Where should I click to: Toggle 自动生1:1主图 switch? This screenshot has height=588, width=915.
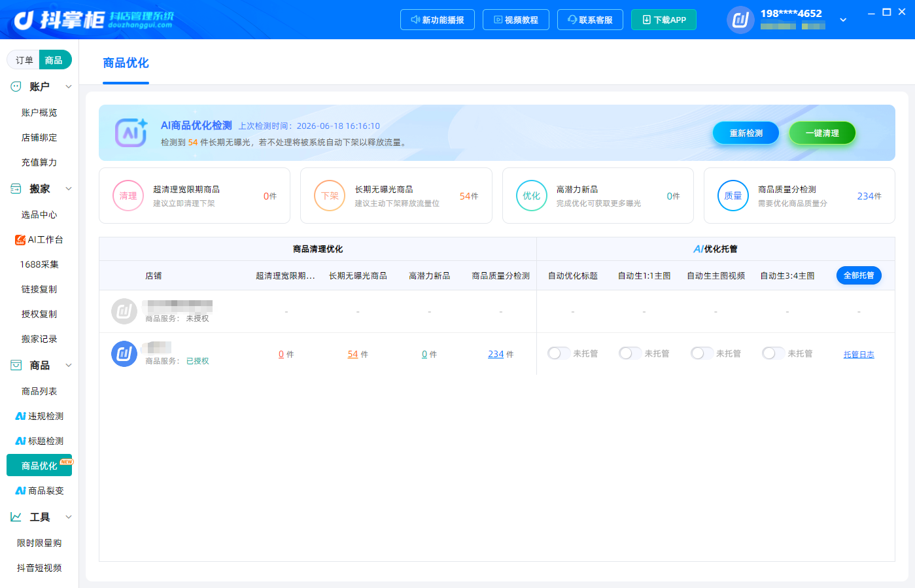tap(630, 353)
